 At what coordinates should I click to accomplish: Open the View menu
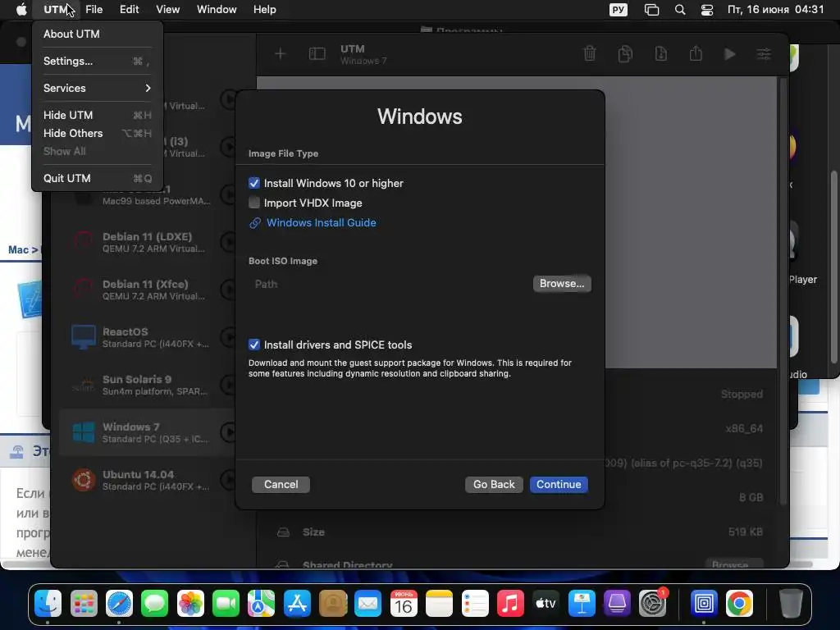tap(167, 10)
